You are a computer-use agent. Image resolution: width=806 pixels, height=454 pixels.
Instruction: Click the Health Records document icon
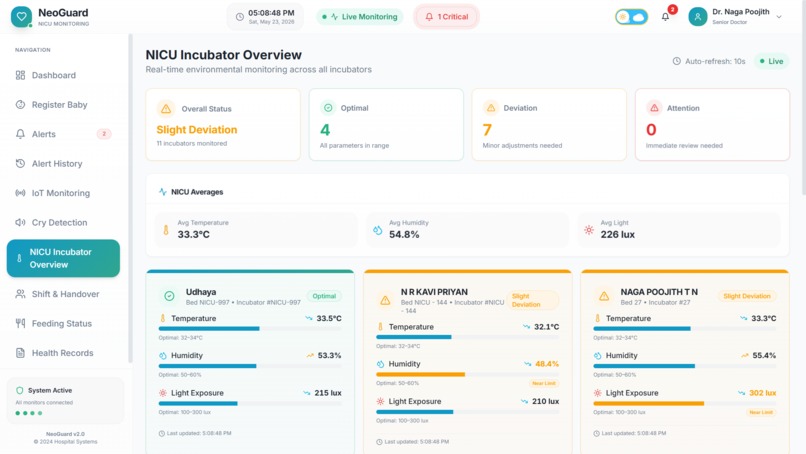click(20, 353)
